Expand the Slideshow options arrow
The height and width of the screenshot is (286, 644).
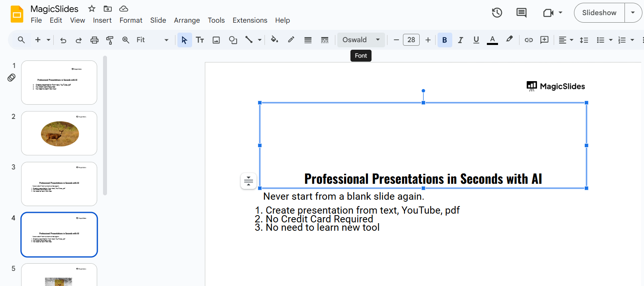click(x=633, y=13)
